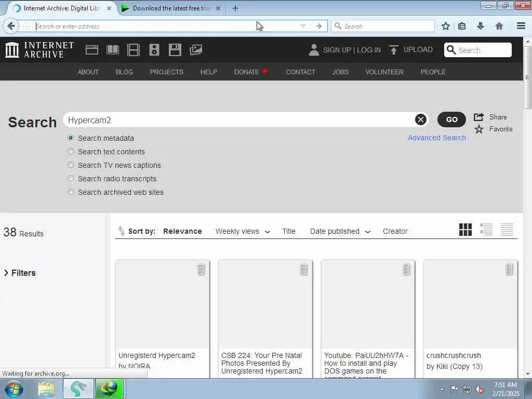
Task: Toggle the sort direction arrows
Action: click(121, 231)
